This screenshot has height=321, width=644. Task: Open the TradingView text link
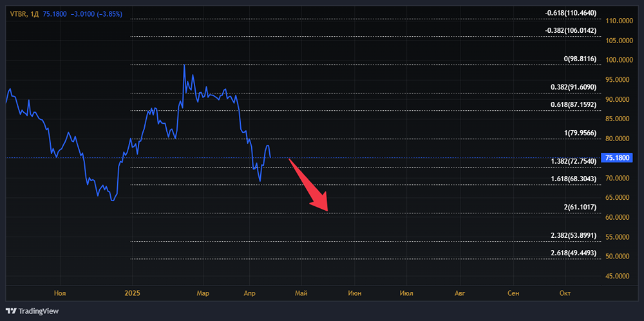click(x=39, y=311)
